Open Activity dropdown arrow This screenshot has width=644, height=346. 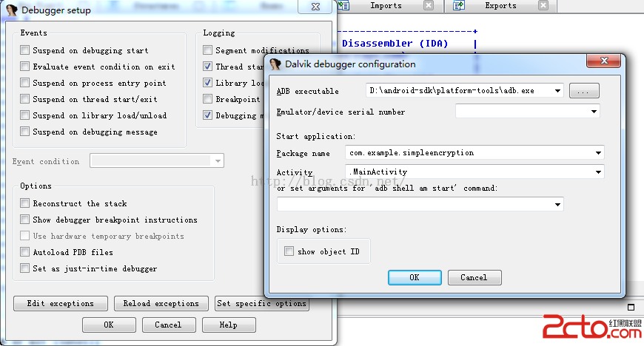[598, 172]
